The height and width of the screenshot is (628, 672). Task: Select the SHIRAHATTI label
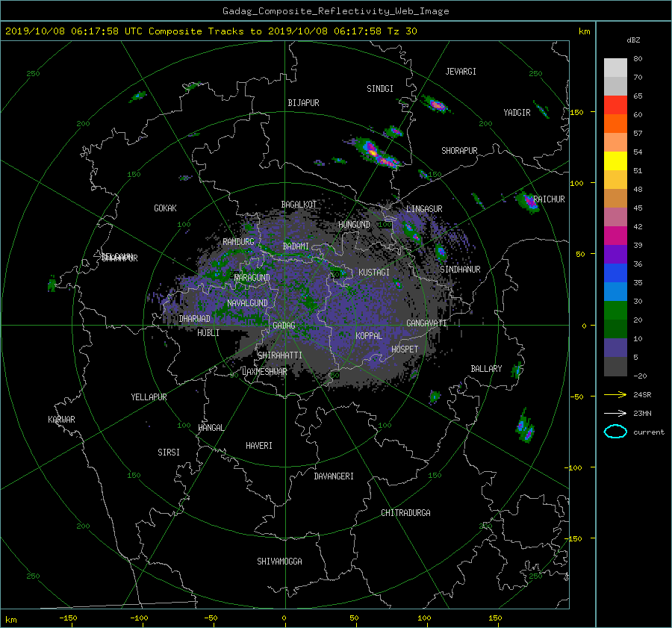click(280, 355)
